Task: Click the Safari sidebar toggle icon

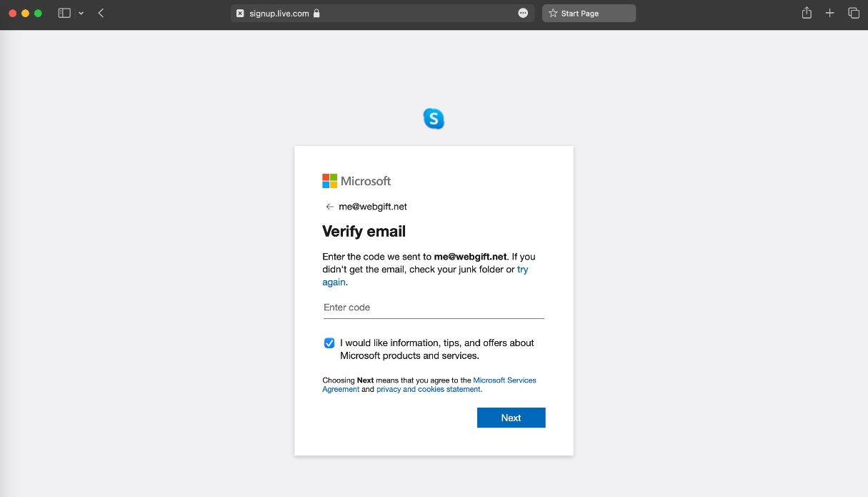Action: pyautogui.click(x=64, y=13)
